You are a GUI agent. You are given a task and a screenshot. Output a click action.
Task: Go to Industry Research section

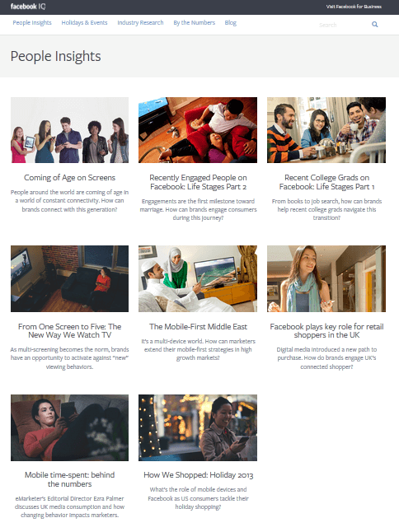(140, 23)
